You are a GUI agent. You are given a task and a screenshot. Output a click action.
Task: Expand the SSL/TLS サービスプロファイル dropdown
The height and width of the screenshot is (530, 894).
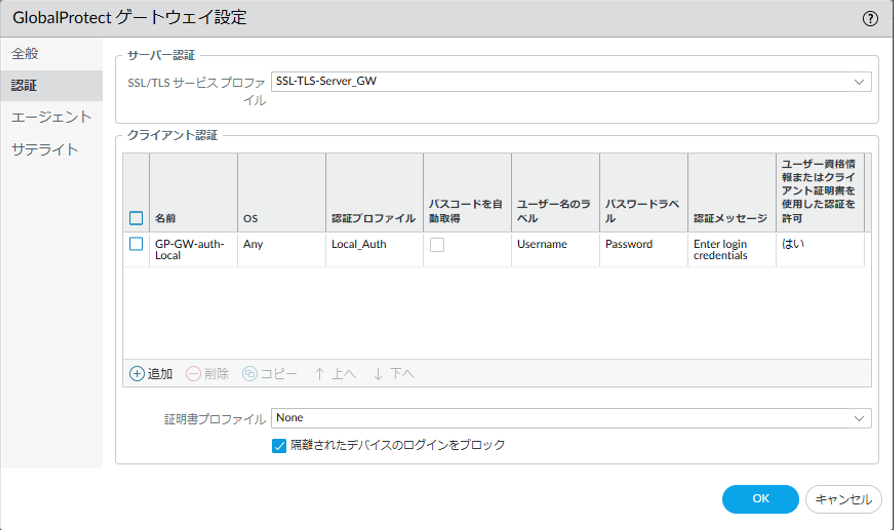(x=859, y=82)
